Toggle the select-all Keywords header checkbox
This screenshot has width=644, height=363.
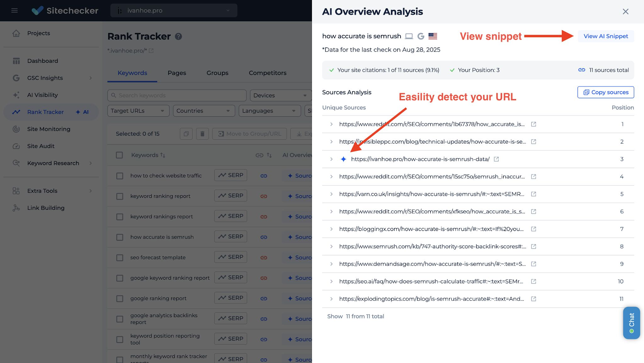pos(120,155)
